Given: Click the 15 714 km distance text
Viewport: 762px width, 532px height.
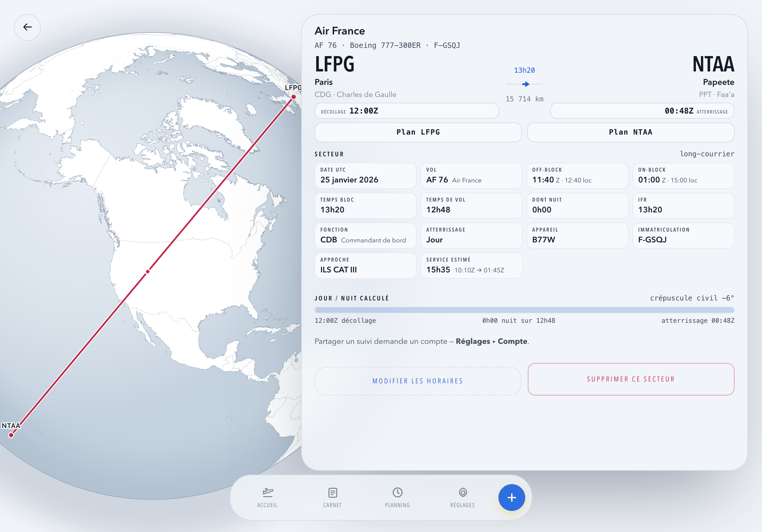Looking at the screenshot, I should 524,99.
